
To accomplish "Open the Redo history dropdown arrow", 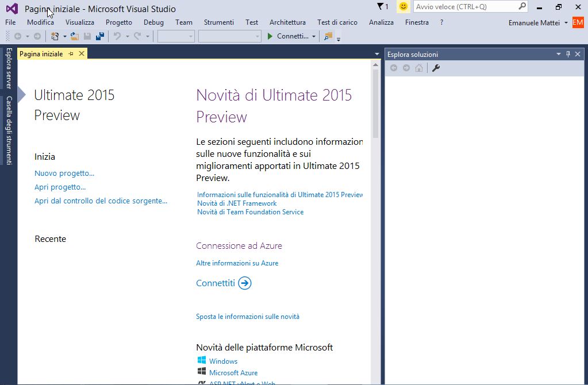I will point(147,36).
